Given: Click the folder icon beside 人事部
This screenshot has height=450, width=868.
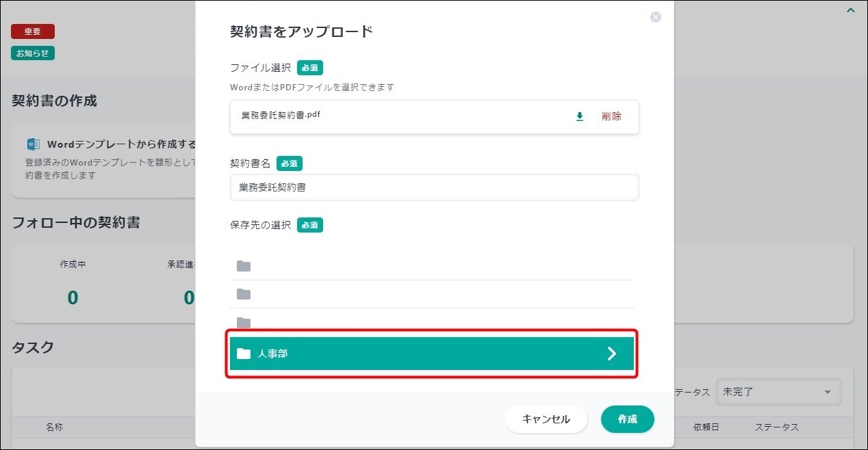Looking at the screenshot, I should pos(244,354).
